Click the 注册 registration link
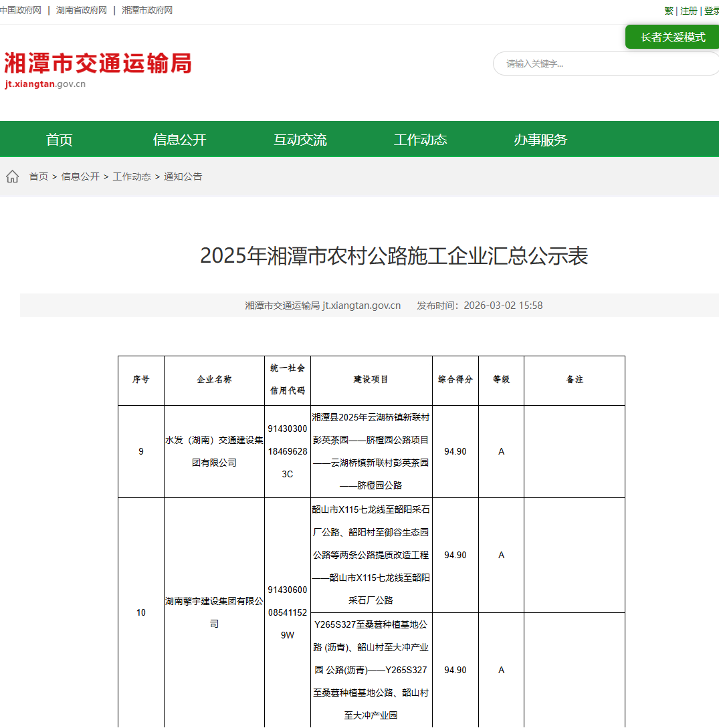 [x=688, y=11]
